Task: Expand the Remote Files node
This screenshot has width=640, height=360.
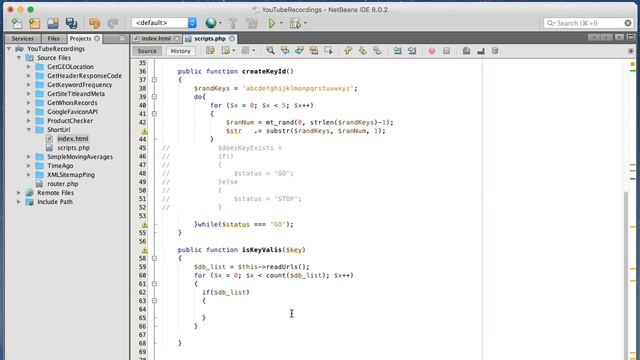Action: 19,193
